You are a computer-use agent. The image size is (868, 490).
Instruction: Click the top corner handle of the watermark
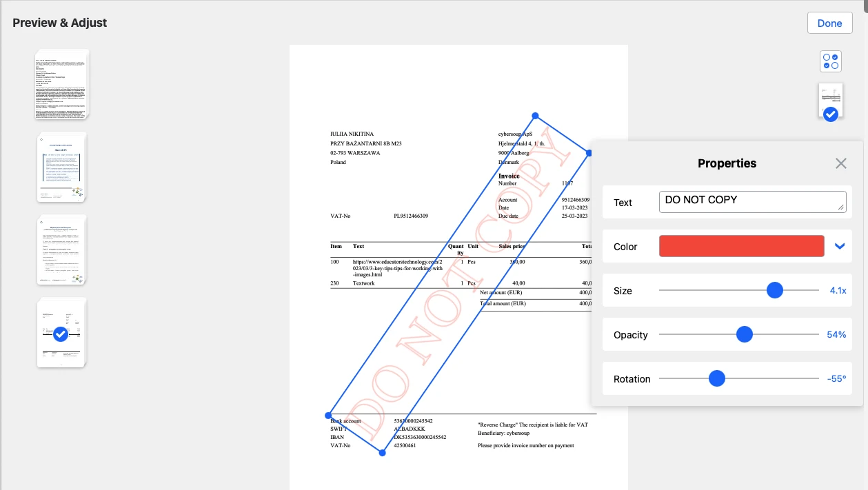pos(535,115)
